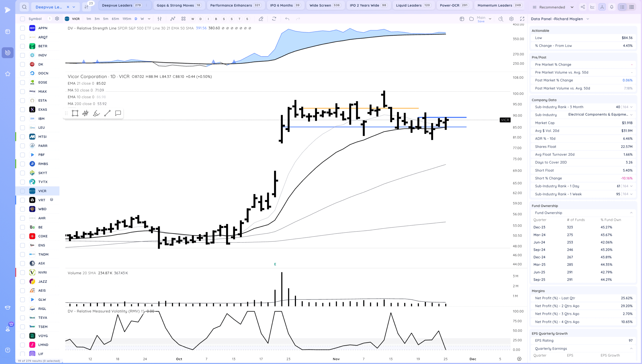Add a comment note annotation
The image size is (642, 364).
118,113
